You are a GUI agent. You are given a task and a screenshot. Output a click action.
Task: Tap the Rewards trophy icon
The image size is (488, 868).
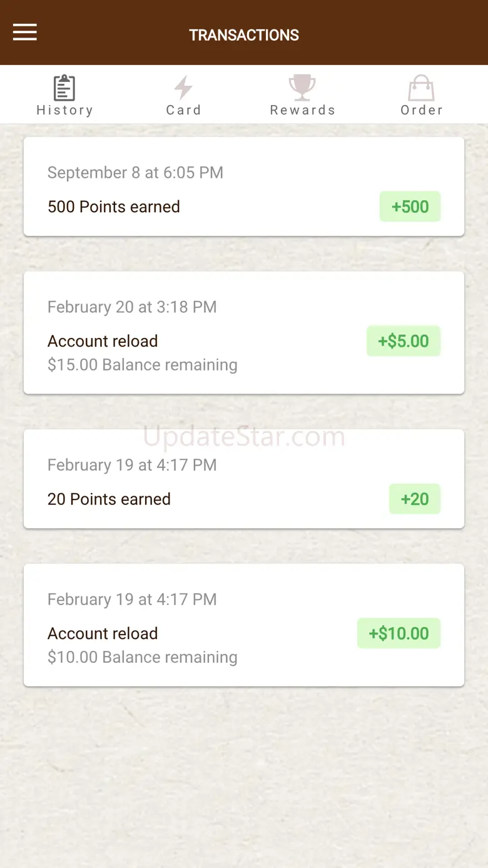pos(302,88)
